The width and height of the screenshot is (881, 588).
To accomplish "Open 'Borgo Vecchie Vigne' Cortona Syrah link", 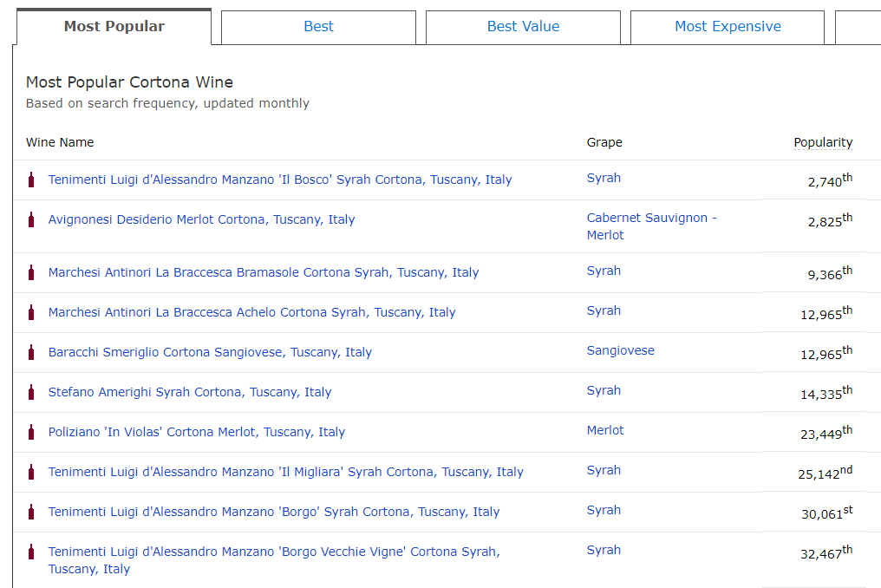I will tap(274, 560).
